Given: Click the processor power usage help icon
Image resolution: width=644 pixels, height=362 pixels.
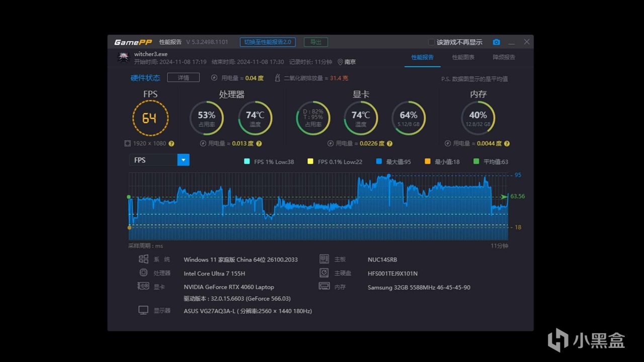Looking at the screenshot, I should point(259,143).
